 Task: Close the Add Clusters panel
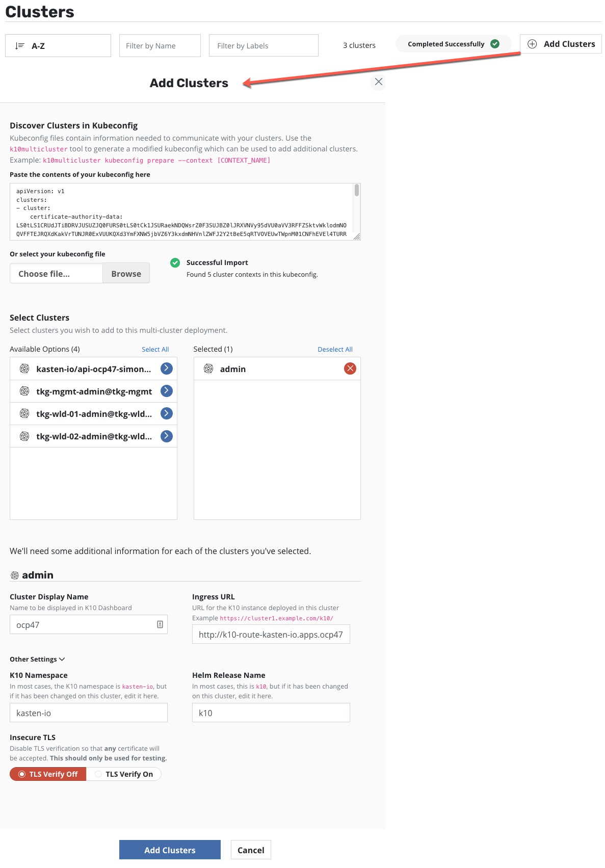coord(378,82)
